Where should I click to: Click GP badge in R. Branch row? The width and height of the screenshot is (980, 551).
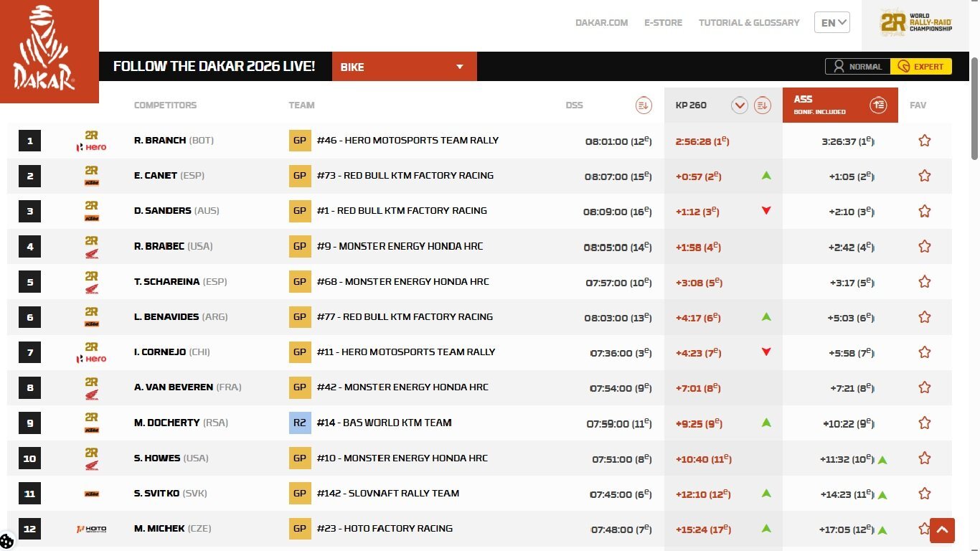[x=300, y=141]
